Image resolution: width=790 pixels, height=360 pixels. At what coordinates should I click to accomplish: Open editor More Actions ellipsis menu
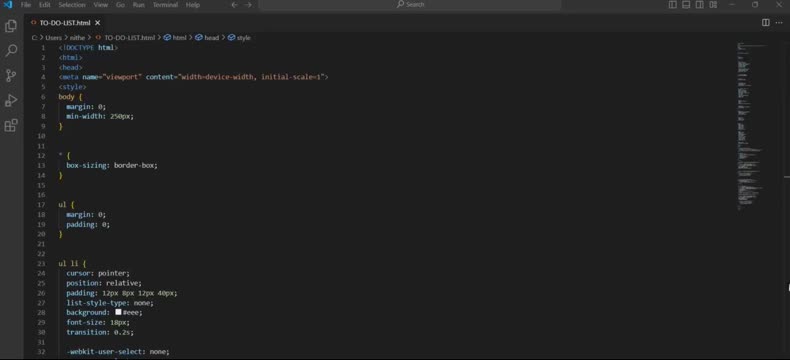tap(779, 23)
